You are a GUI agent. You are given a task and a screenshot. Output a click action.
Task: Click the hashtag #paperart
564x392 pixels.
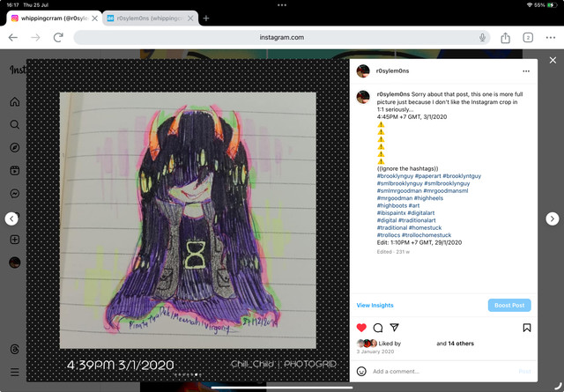tap(427, 176)
